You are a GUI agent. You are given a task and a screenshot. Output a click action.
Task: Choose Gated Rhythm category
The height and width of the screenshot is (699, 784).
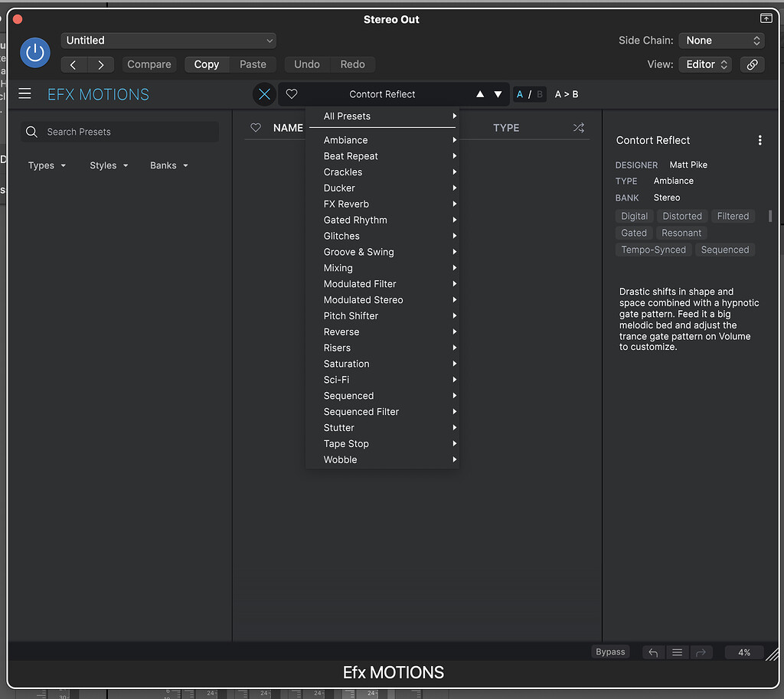click(383, 220)
